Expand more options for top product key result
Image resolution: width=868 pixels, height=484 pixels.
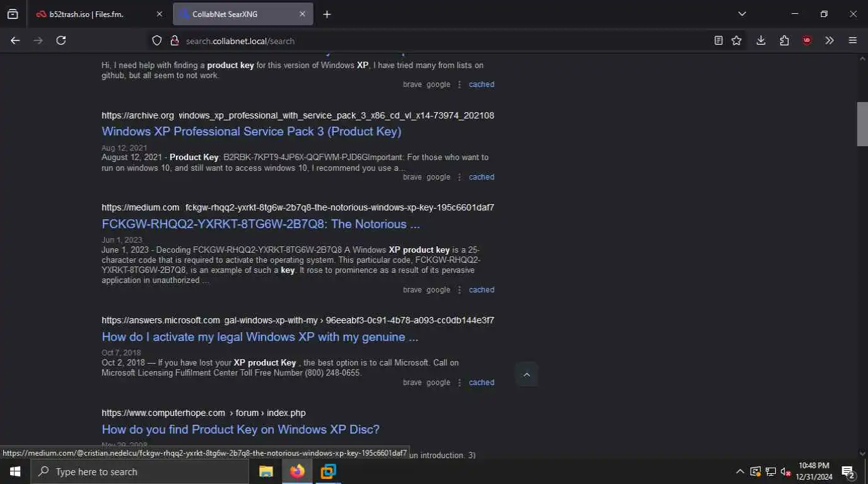click(x=459, y=84)
